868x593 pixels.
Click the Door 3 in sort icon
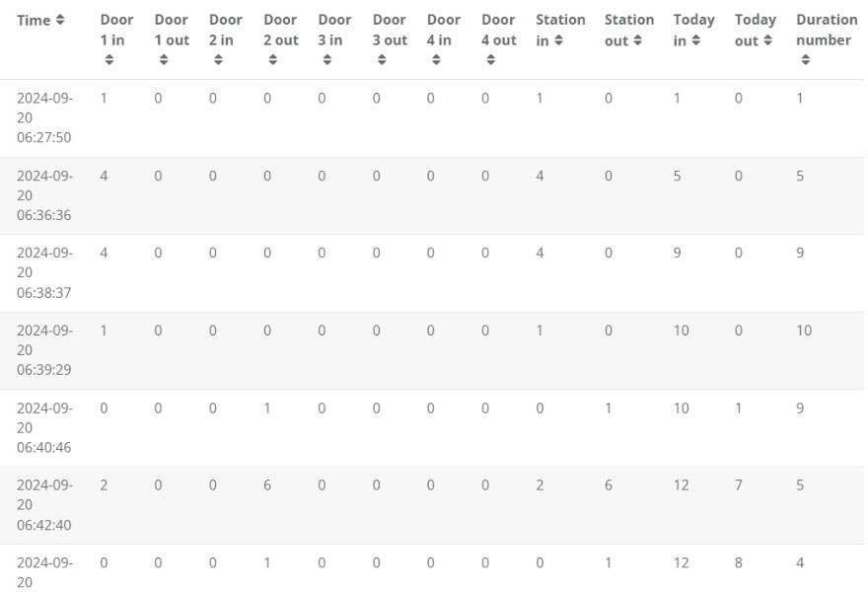click(327, 60)
